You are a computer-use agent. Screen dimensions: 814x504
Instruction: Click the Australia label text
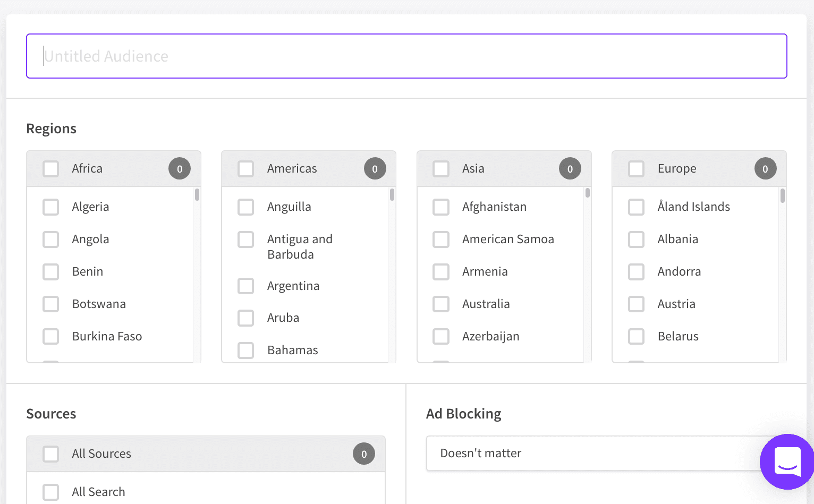[x=486, y=304]
